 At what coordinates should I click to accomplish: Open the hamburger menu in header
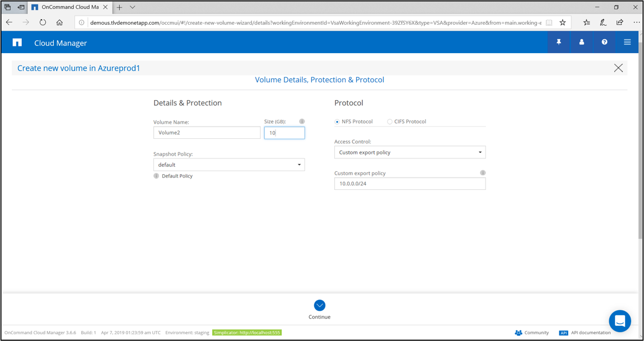627,43
